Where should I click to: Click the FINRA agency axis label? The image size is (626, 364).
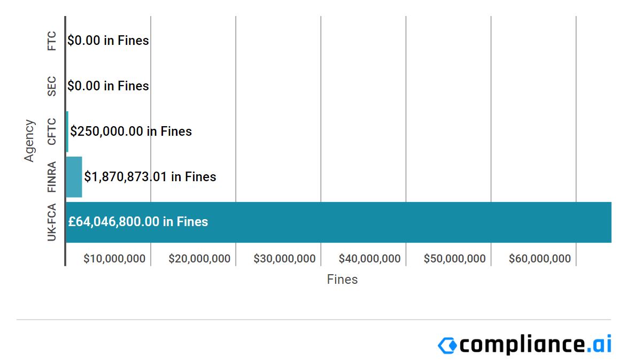[52, 177]
